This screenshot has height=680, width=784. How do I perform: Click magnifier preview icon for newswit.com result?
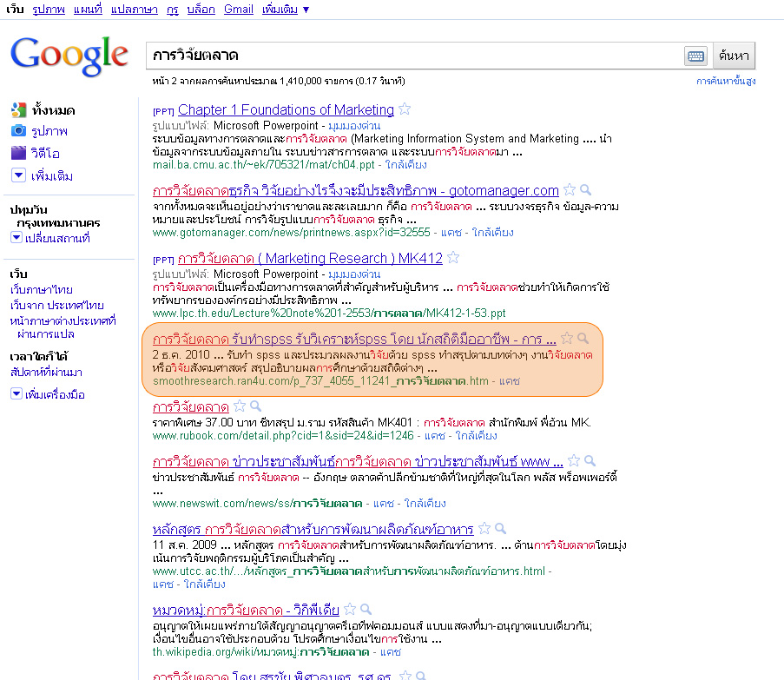coord(590,460)
